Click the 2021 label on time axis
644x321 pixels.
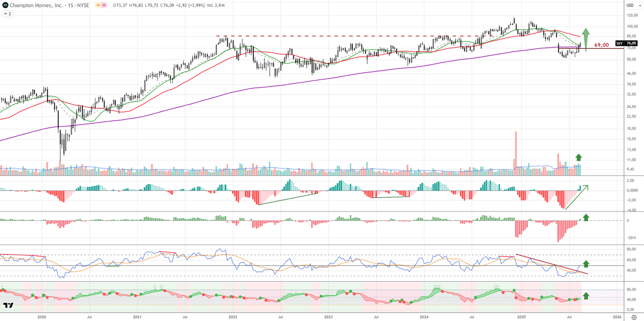pyautogui.click(x=137, y=317)
